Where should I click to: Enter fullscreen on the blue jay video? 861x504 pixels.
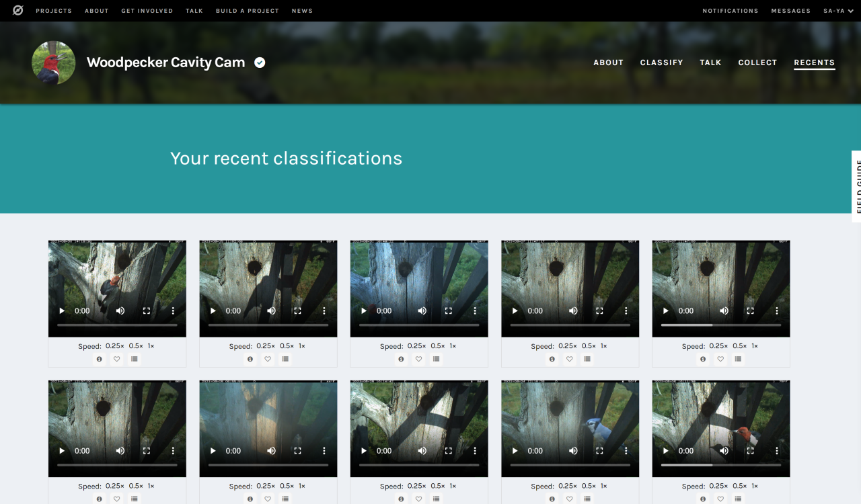(599, 451)
